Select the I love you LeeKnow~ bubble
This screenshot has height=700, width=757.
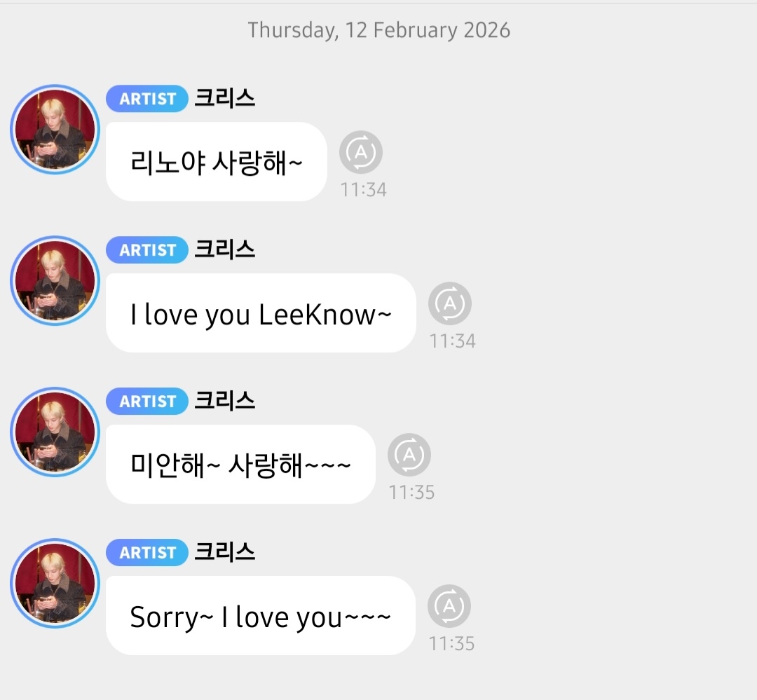[261, 313]
